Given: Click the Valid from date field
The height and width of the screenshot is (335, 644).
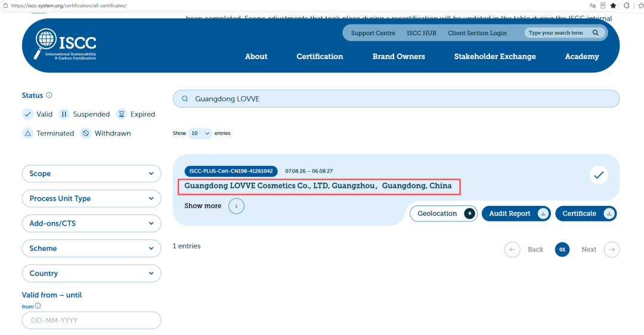Looking at the screenshot, I should pyautogui.click(x=91, y=320).
